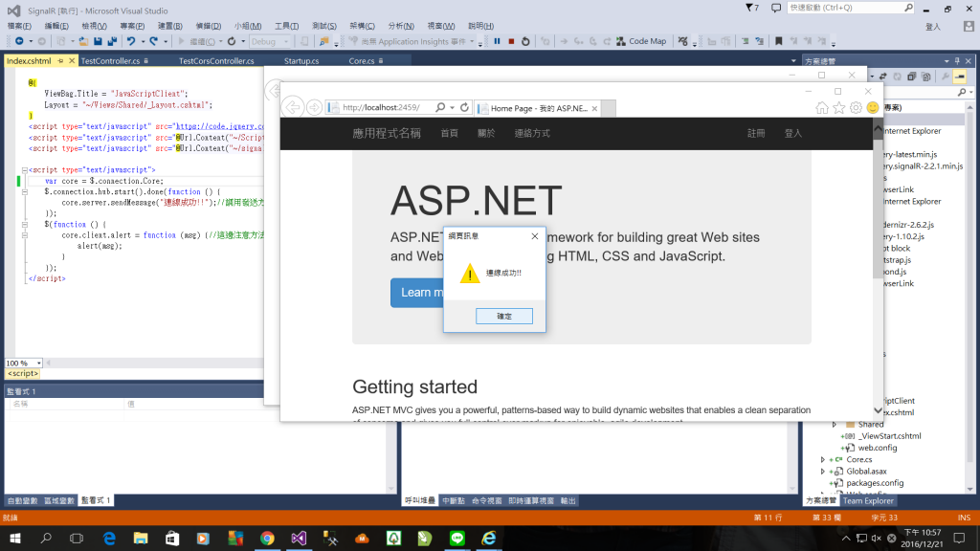Open the 偵錯(D) menu

coord(208,26)
